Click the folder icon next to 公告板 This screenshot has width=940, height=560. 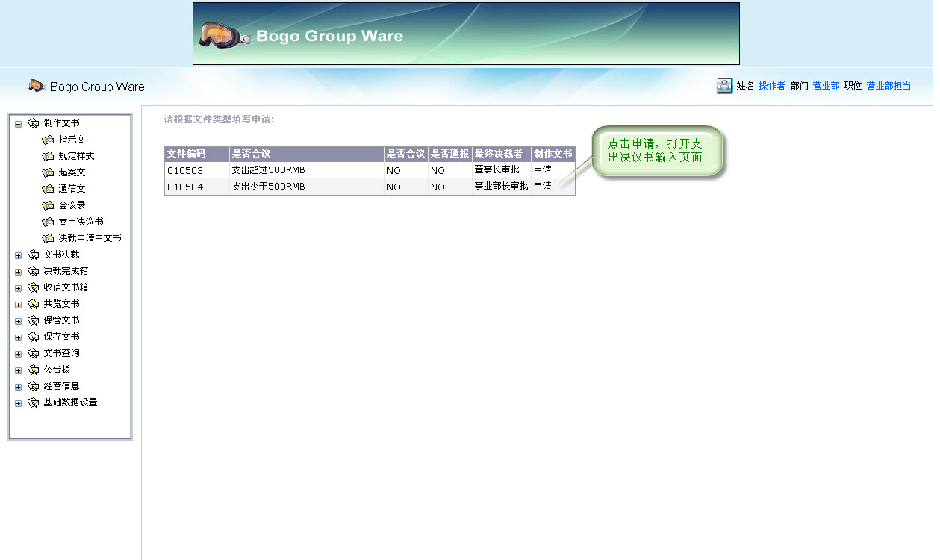(x=33, y=370)
